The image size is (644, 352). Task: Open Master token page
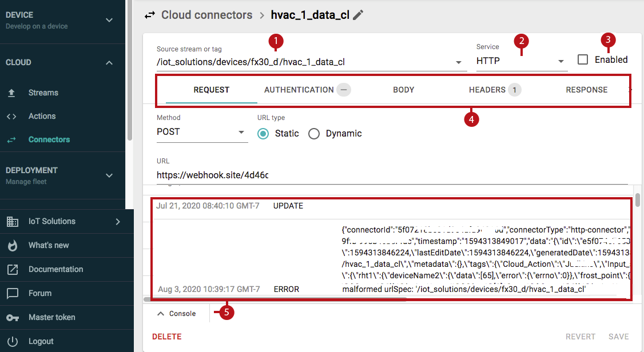pyautogui.click(x=51, y=317)
